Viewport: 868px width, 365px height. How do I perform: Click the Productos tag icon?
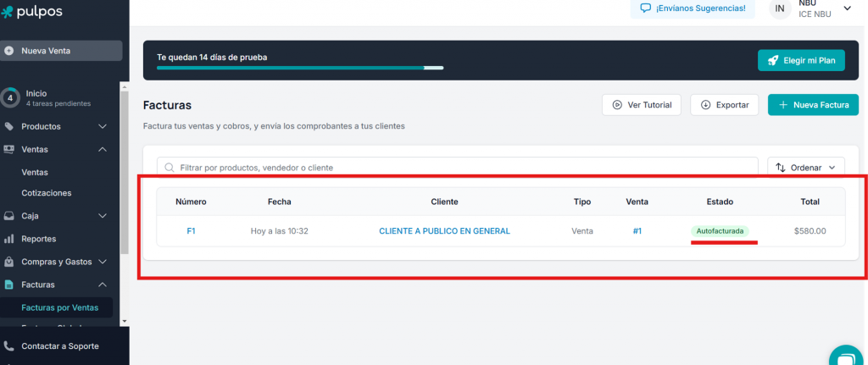click(x=9, y=127)
